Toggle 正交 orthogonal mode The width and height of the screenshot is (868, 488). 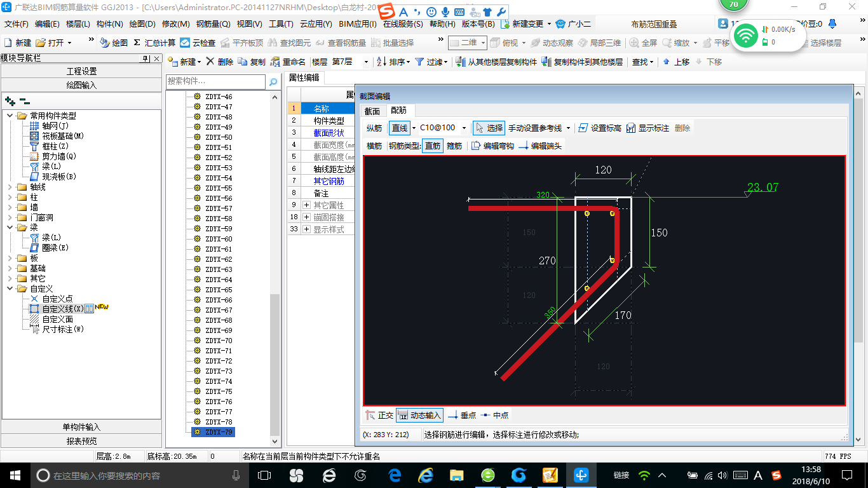(x=379, y=415)
